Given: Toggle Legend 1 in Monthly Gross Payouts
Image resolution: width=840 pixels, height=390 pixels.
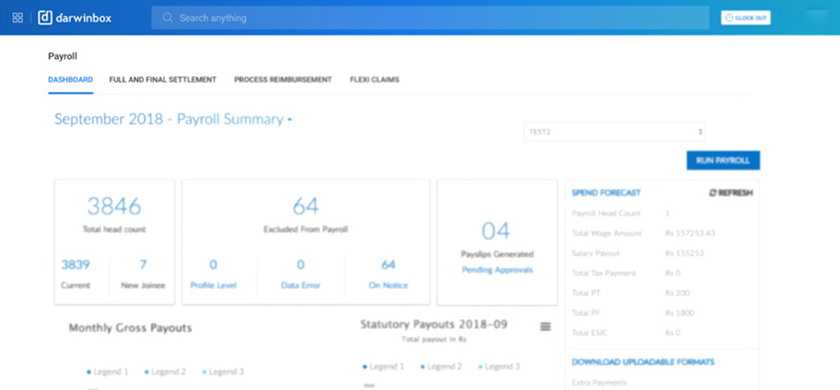Looking at the screenshot, I should point(107,372).
